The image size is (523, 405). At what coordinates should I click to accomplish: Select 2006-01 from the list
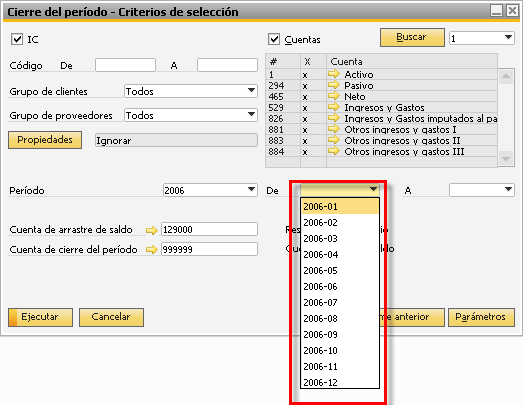[340, 207]
